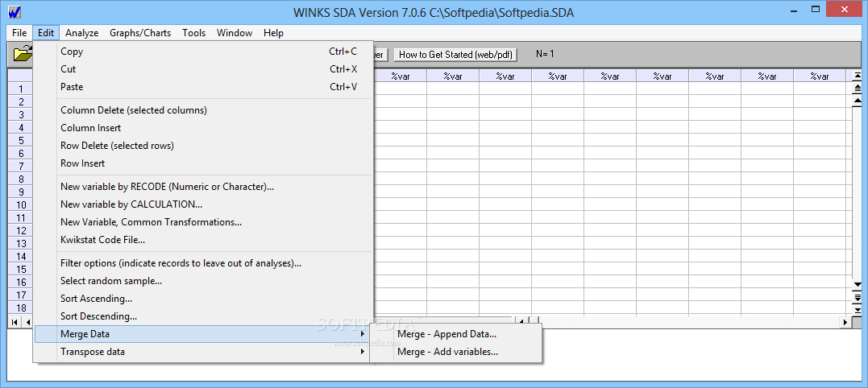Jump to top using the vertical scrollbar's top-most button
The image size is (868, 388).
point(858,75)
